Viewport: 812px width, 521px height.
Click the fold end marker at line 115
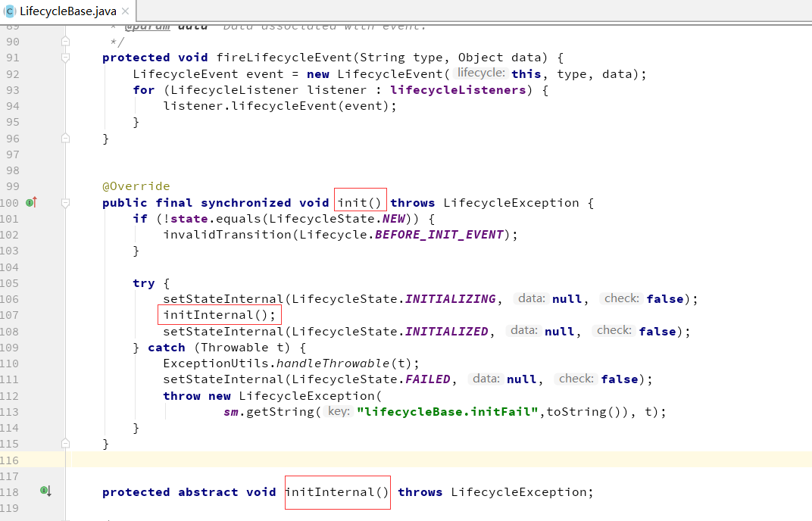(x=65, y=443)
